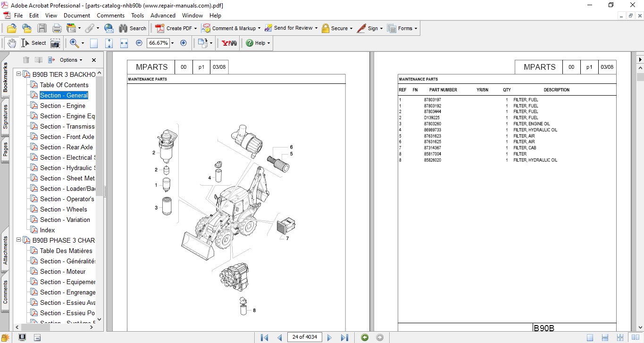Go to the last page
The image size is (644, 343).
345,337
